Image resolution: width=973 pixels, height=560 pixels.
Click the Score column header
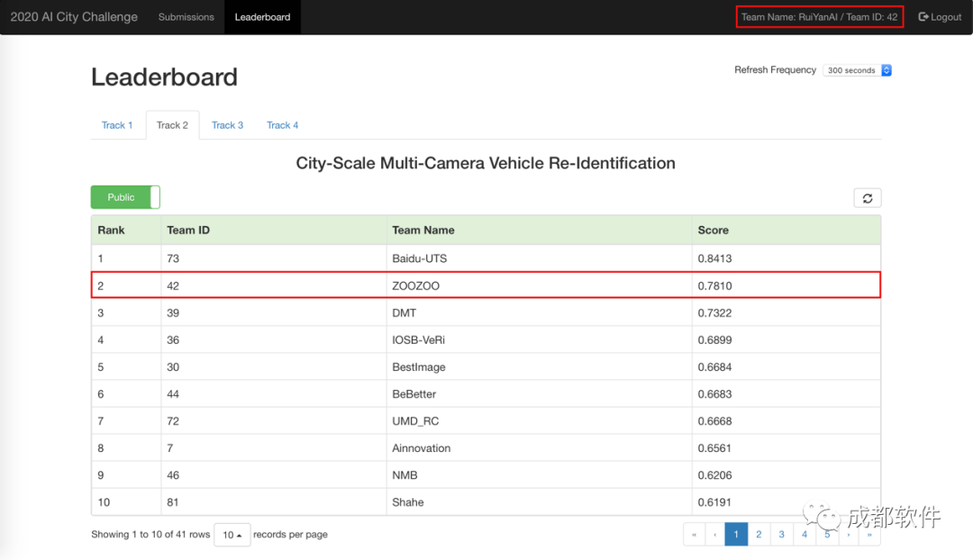(713, 230)
